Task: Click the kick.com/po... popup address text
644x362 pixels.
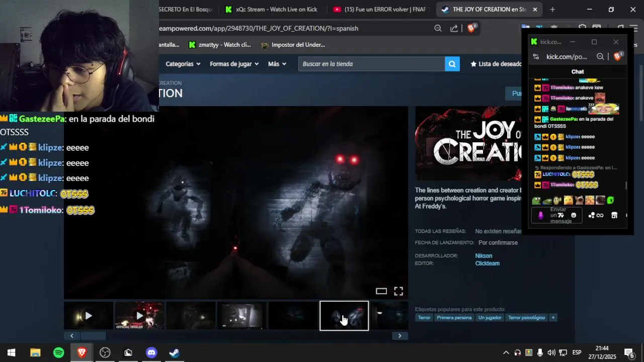Action: (567, 57)
